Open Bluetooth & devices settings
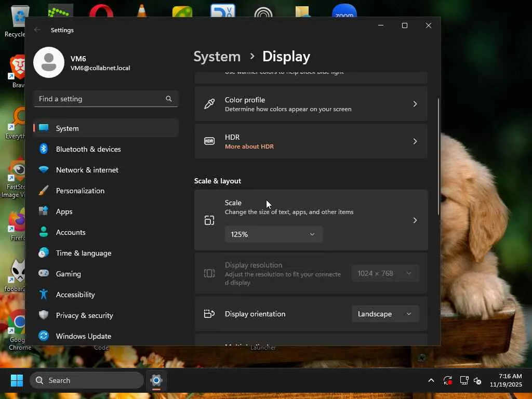The width and height of the screenshot is (532, 399). click(106, 149)
